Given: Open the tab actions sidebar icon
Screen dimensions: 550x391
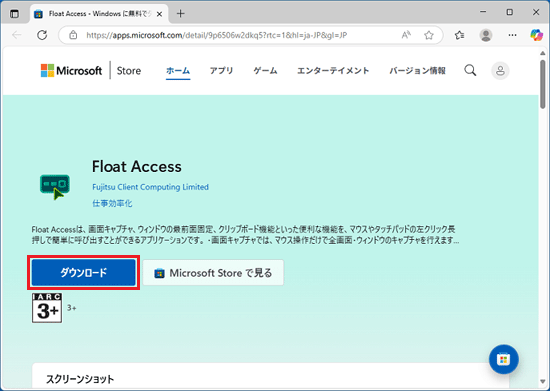Looking at the screenshot, I should click(14, 14).
